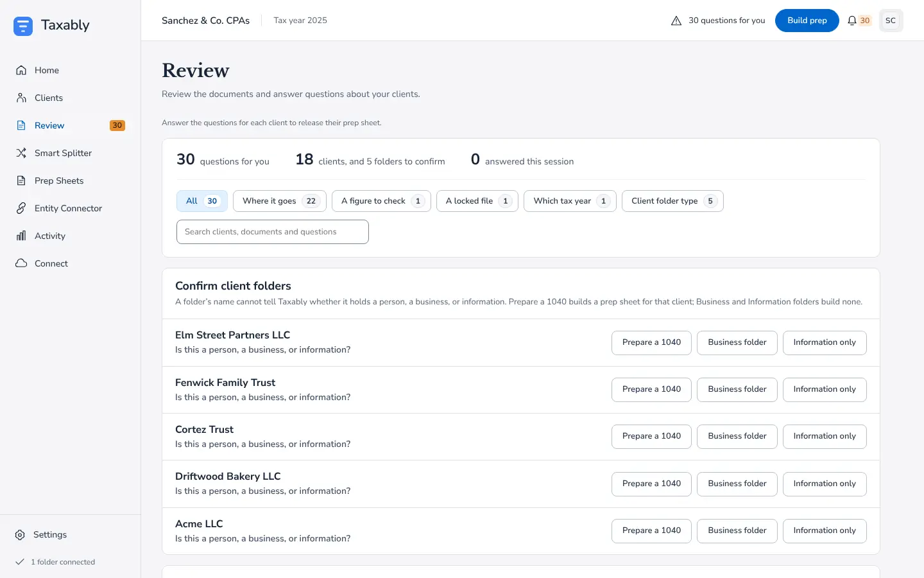Open the Prep Sheets menu item
924x578 pixels.
(x=71, y=180)
